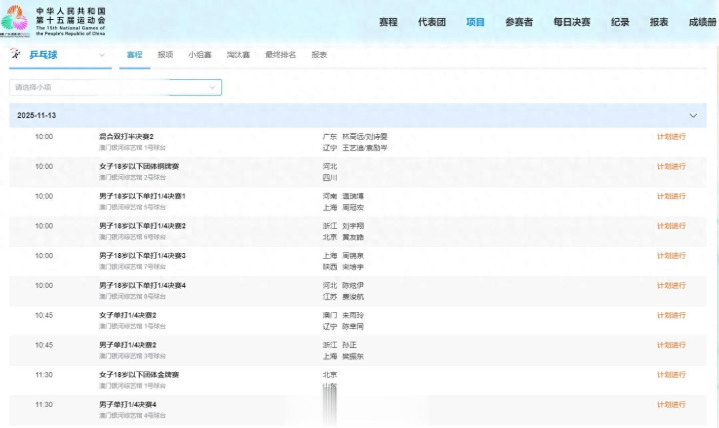This screenshot has height=428, width=719.
Task: Open the 乒乓球 sport selector dropdown
Action: pos(101,55)
